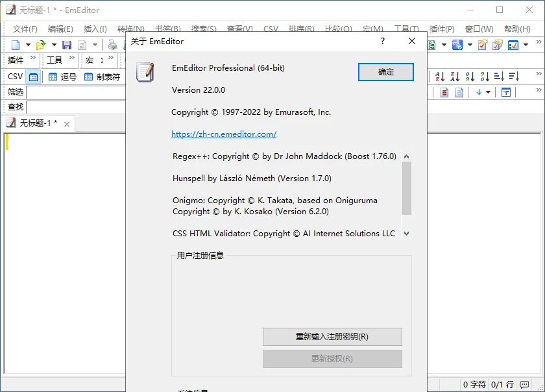Open the print tool icon
Image resolution: width=545 pixels, height=392 pixels.
(112, 45)
